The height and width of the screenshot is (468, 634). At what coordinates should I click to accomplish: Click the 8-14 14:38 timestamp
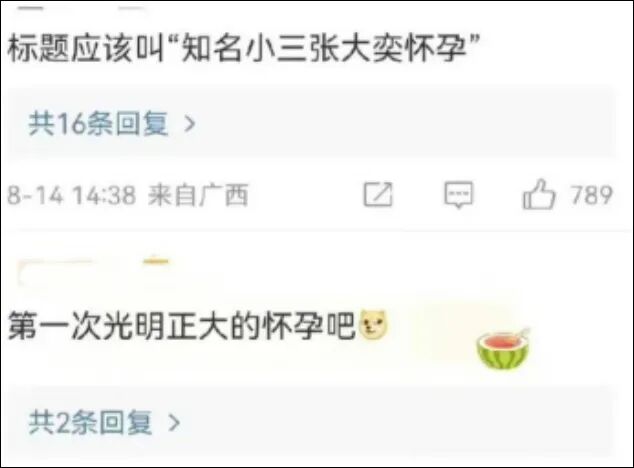tap(72, 195)
